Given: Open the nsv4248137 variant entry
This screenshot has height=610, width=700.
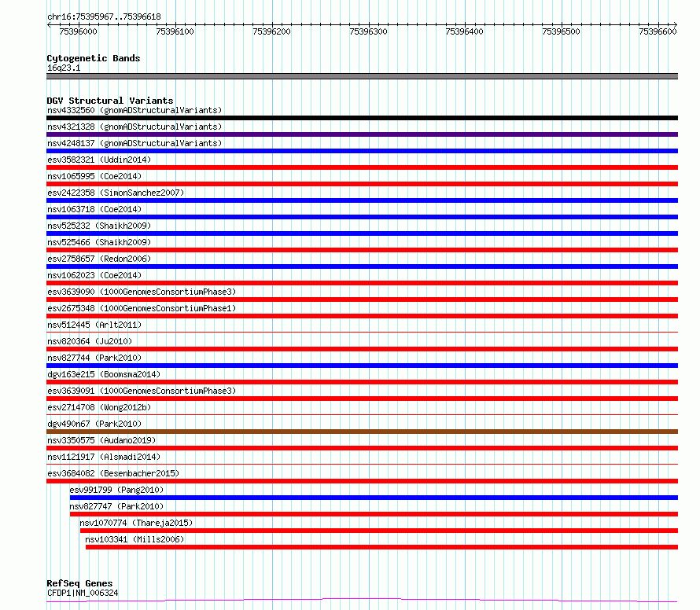Looking at the screenshot, I should point(134,143).
